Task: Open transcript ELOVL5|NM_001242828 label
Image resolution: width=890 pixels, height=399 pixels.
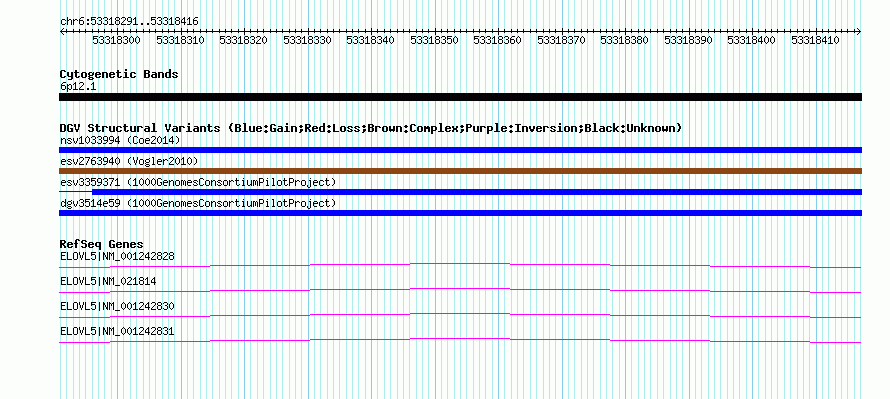Action: [117, 257]
